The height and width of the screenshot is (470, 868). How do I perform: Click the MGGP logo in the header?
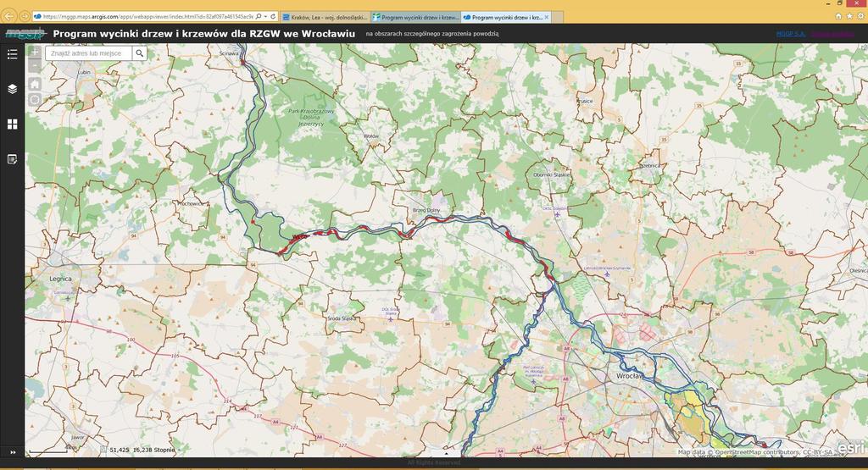(x=25, y=34)
